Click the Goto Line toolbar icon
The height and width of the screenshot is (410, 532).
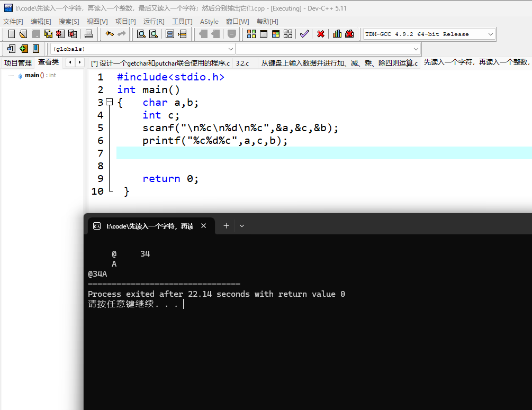(182, 34)
